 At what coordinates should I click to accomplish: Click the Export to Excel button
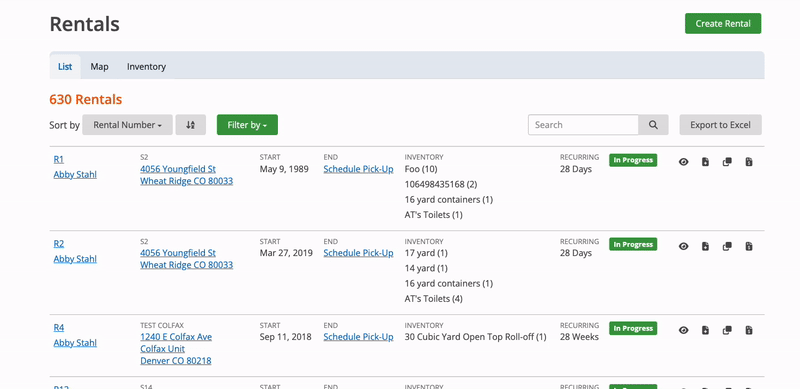click(x=720, y=125)
